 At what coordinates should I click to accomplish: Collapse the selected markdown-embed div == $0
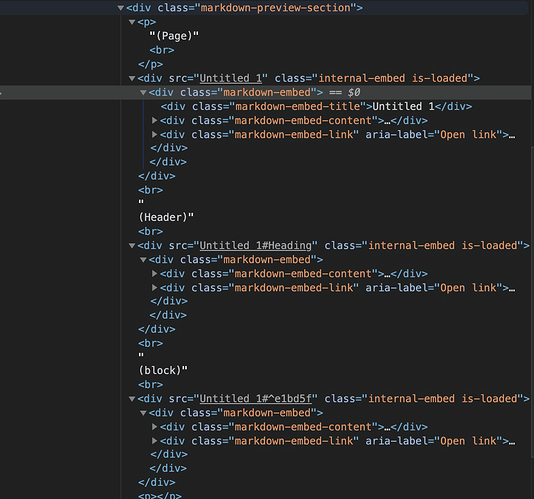coord(143,93)
